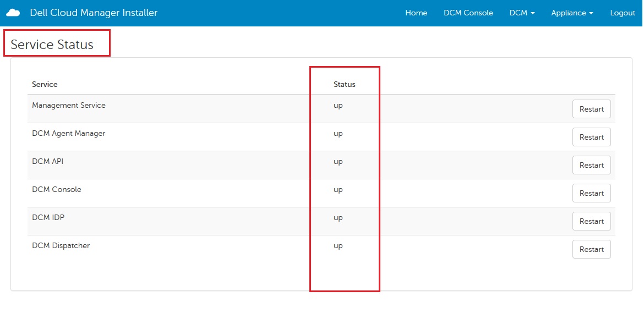Click the 'up' status of DCM API
This screenshot has height=313, width=644.
click(x=338, y=162)
